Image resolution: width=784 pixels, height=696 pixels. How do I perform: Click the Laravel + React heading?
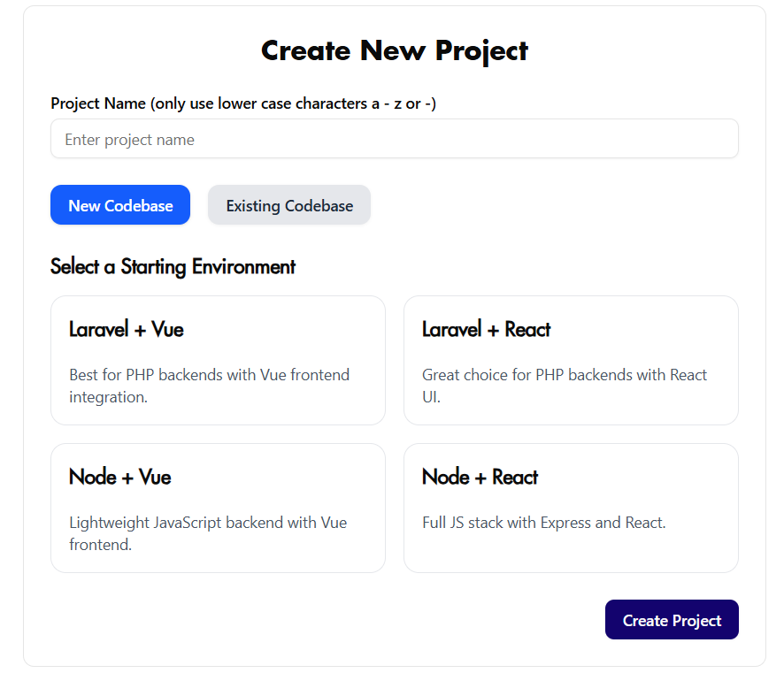coord(487,329)
